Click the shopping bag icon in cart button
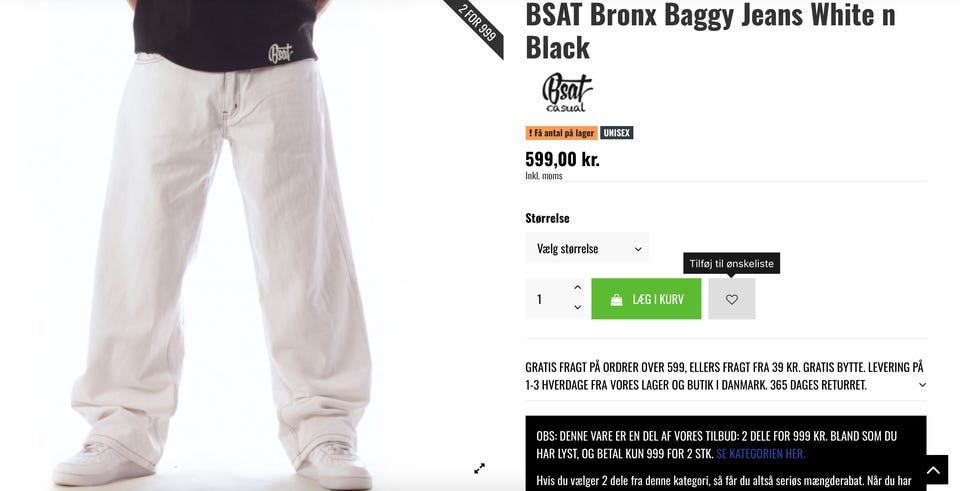Screen dimensions: 960x491 [617, 299]
